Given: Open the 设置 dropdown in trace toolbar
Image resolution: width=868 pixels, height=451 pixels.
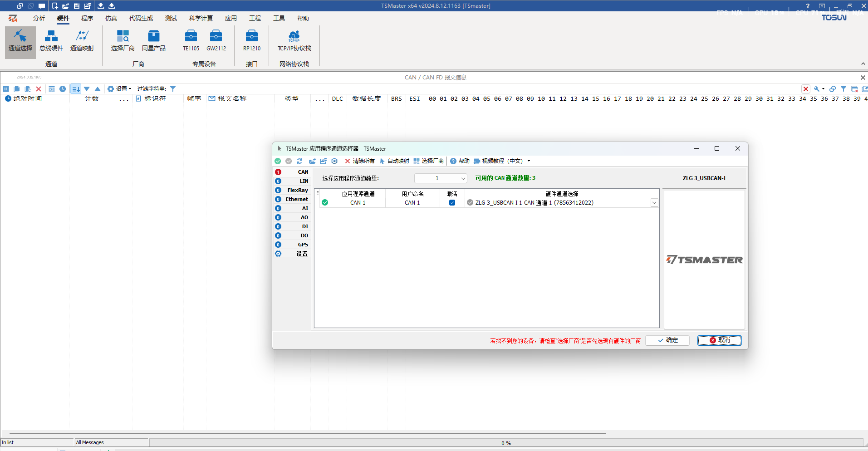Looking at the screenshot, I should 119,89.
